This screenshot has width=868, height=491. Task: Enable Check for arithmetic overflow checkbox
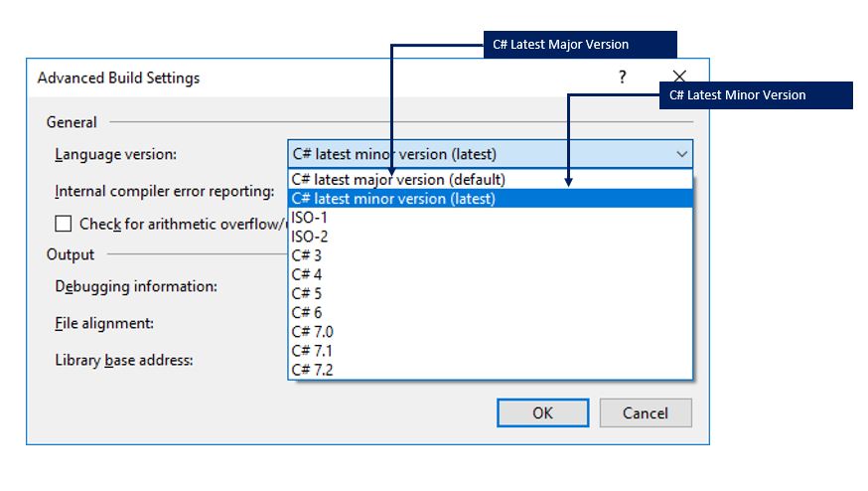(x=64, y=224)
